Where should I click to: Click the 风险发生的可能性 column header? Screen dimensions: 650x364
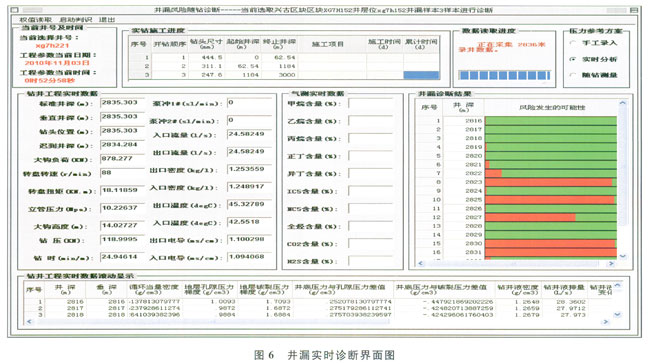(x=551, y=107)
